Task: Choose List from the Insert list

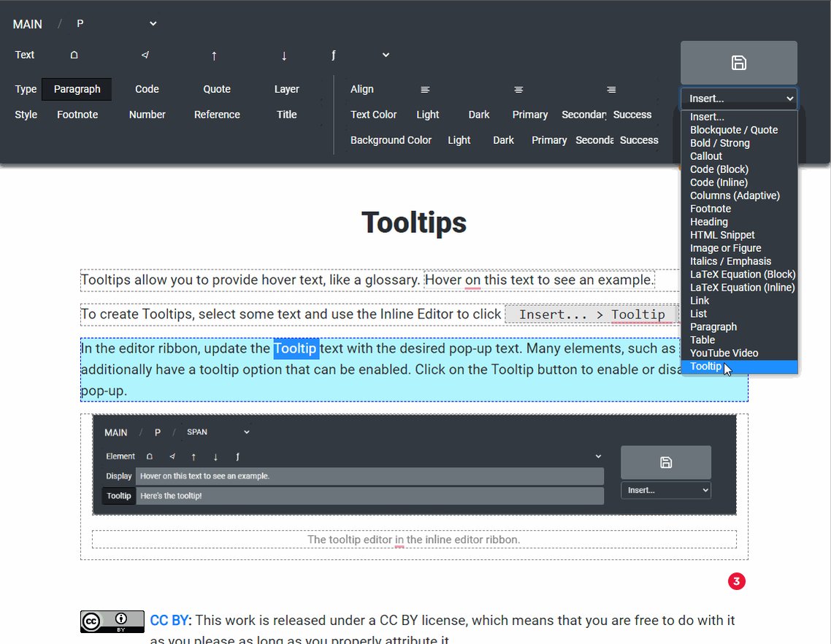Action: (x=739, y=314)
